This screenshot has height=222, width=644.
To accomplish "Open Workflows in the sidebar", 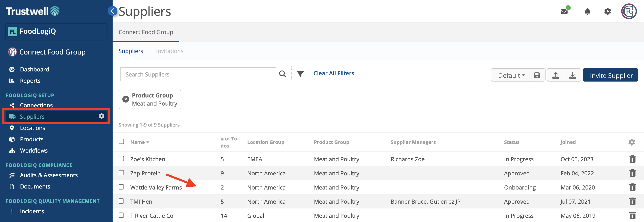I will (x=34, y=151).
